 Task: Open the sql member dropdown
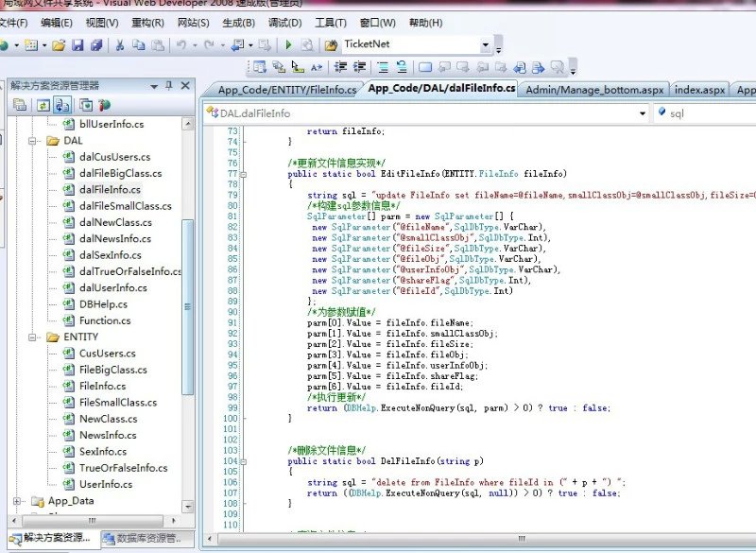[x=706, y=113]
